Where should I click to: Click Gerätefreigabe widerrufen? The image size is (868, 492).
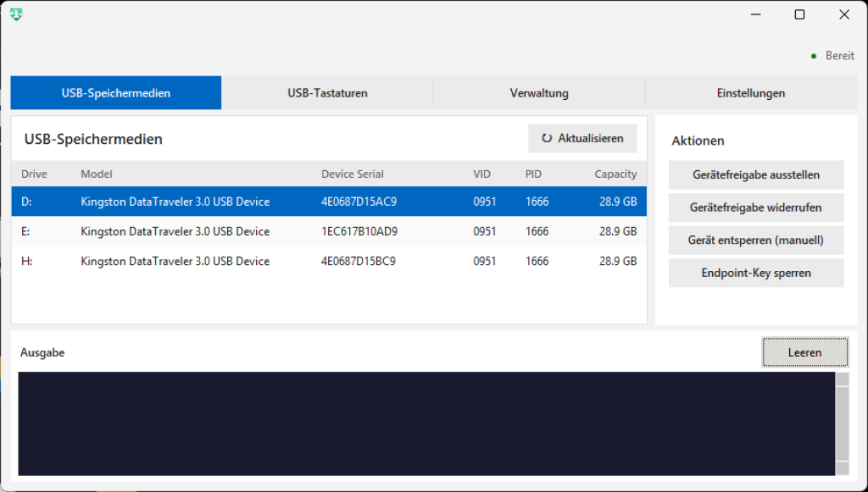(x=756, y=207)
